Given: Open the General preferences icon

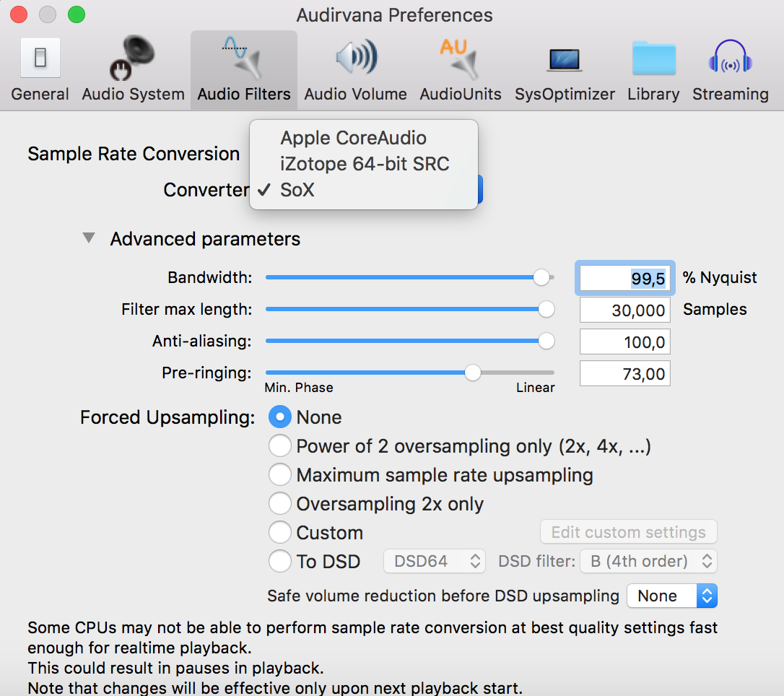Looking at the screenshot, I should 40,58.
